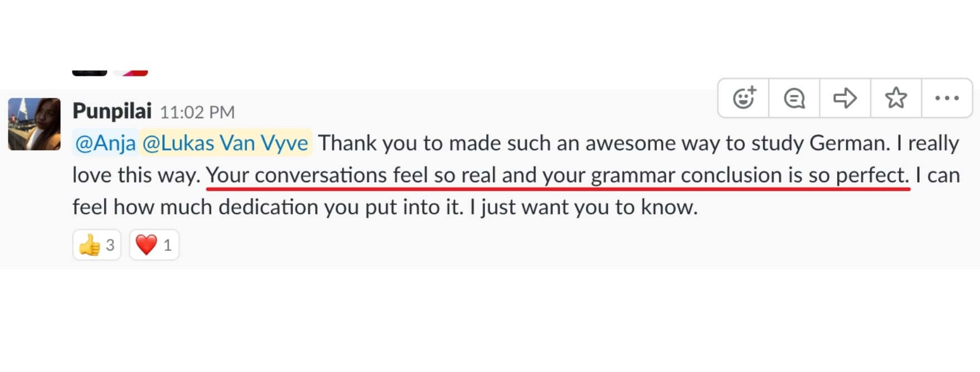Screen dimensions: 980x372
Task: Click the Punpilai username
Action: click(x=112, y=111)
